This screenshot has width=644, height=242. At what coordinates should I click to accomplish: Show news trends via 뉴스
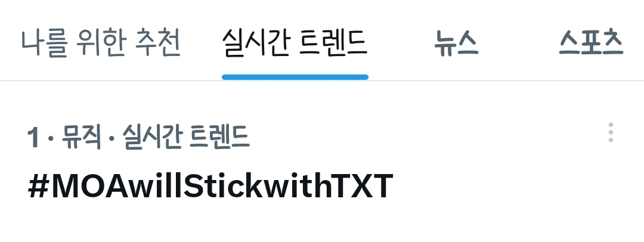pos(456,43)
